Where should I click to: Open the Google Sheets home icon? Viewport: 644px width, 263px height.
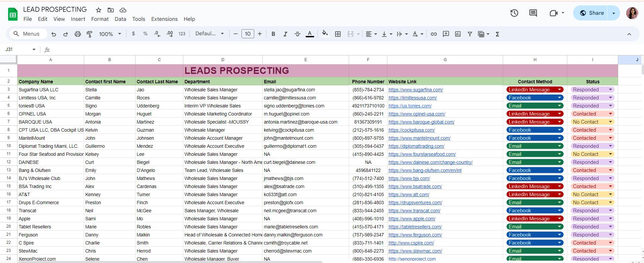(13, 14)
